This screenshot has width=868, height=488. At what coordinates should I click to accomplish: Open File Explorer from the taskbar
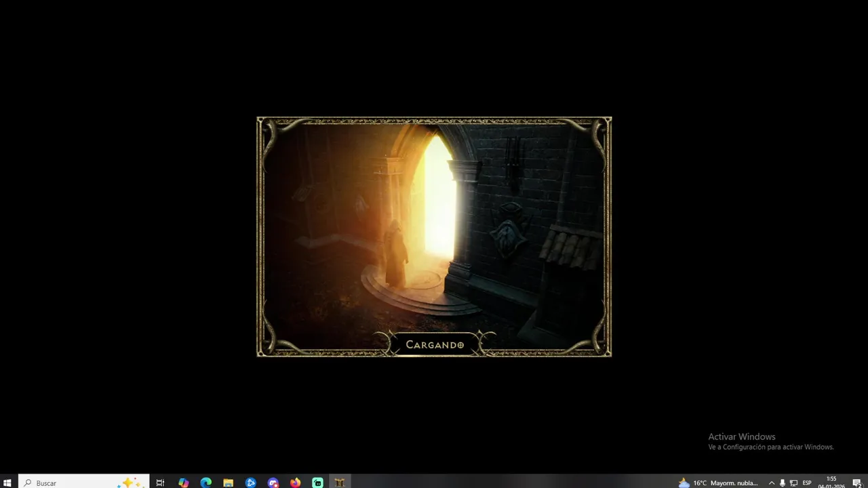(229, 483)
